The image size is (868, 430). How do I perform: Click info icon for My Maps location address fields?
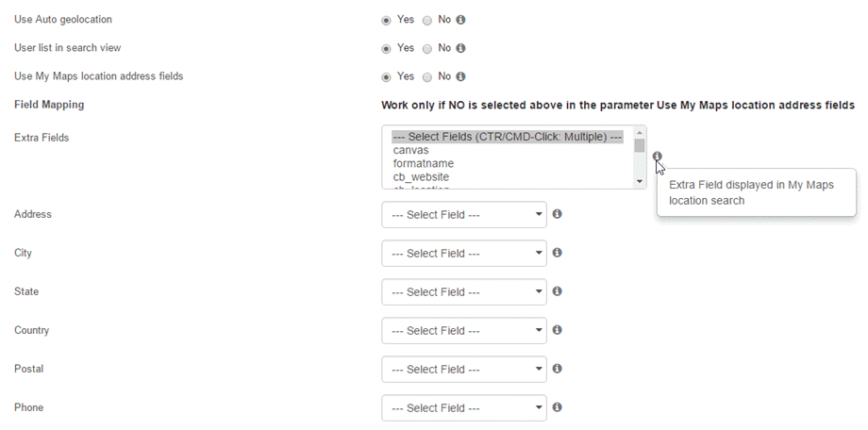click(x=460, y=76)
